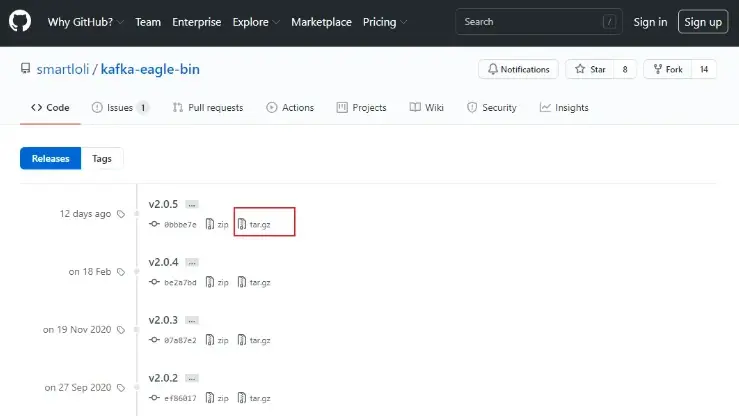This screenshot has height=416, width=739.
Task: Star the repository
Action: tap(589, 69)
